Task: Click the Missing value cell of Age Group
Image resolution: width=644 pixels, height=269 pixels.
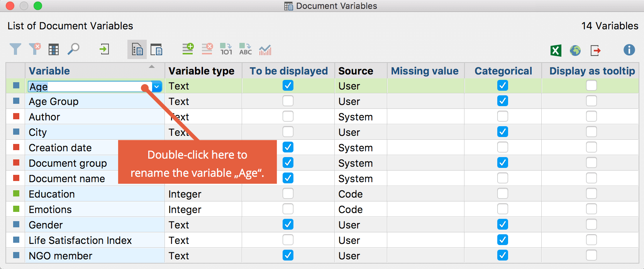Action: coord(425,101)
